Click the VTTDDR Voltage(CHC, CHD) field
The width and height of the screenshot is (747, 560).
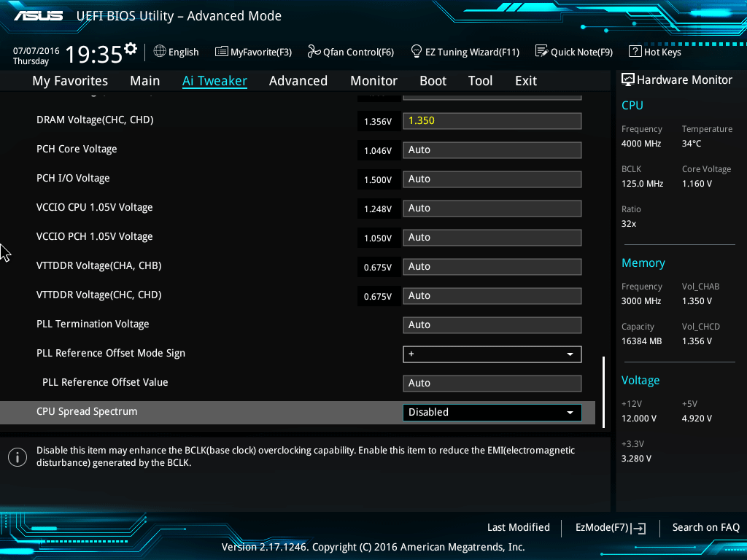click(x=492, y=296)
